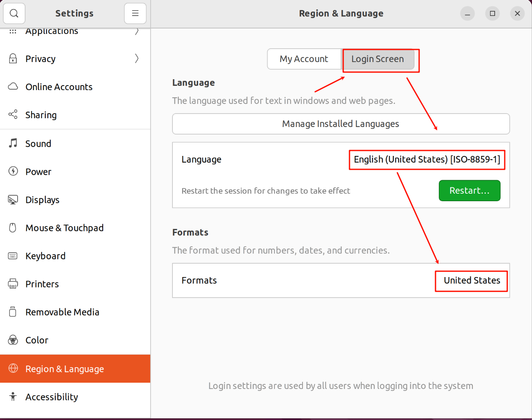The height and width of the screenshot is (420, 532).
Task: Click the Power icon in sidebar
Action: click(13, 171)
